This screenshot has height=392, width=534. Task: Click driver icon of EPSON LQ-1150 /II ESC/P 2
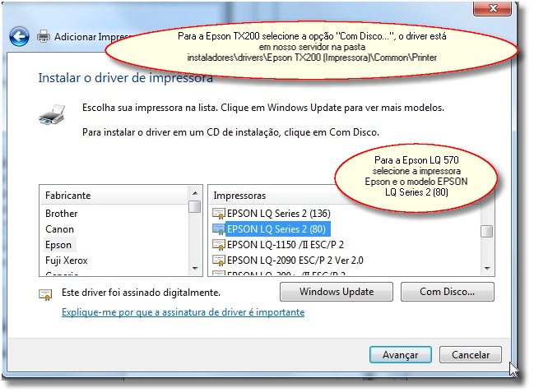[219, 245]
